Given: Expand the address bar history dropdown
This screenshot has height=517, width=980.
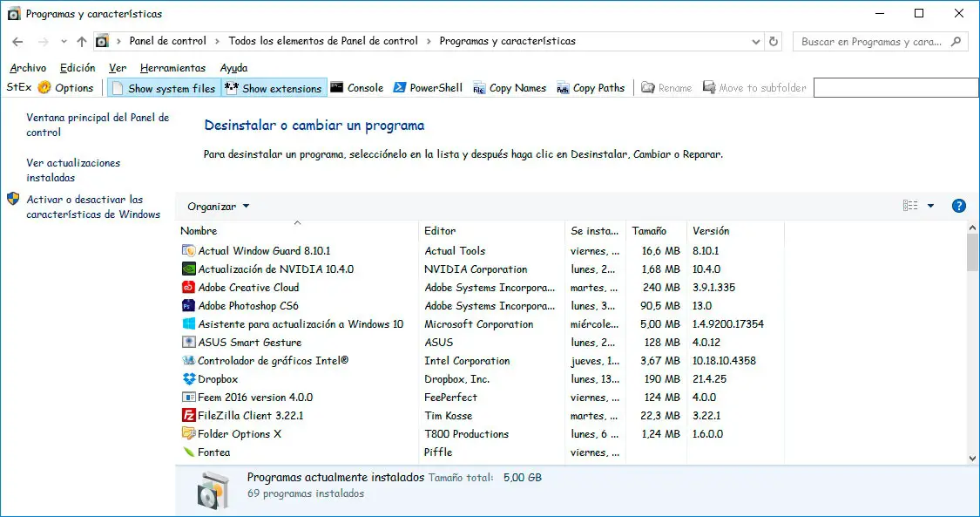Looking at the screenshot, I should point(756,42).
